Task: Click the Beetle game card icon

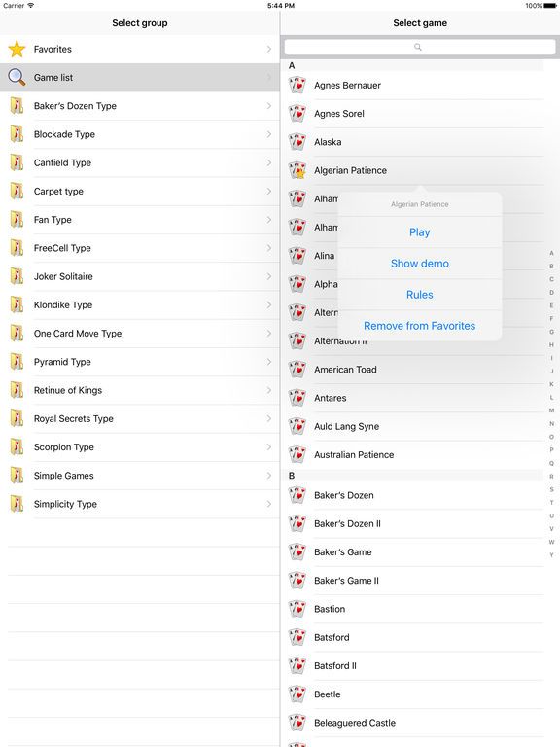Action: [297, 694]
